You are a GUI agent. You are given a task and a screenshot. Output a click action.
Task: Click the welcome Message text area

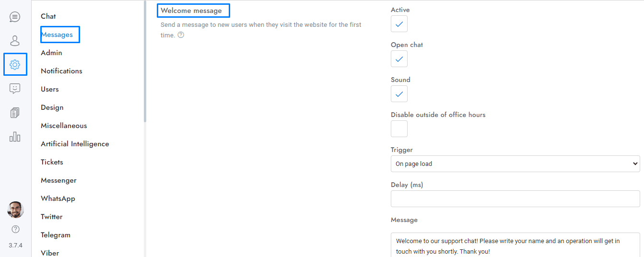point(515,245)
